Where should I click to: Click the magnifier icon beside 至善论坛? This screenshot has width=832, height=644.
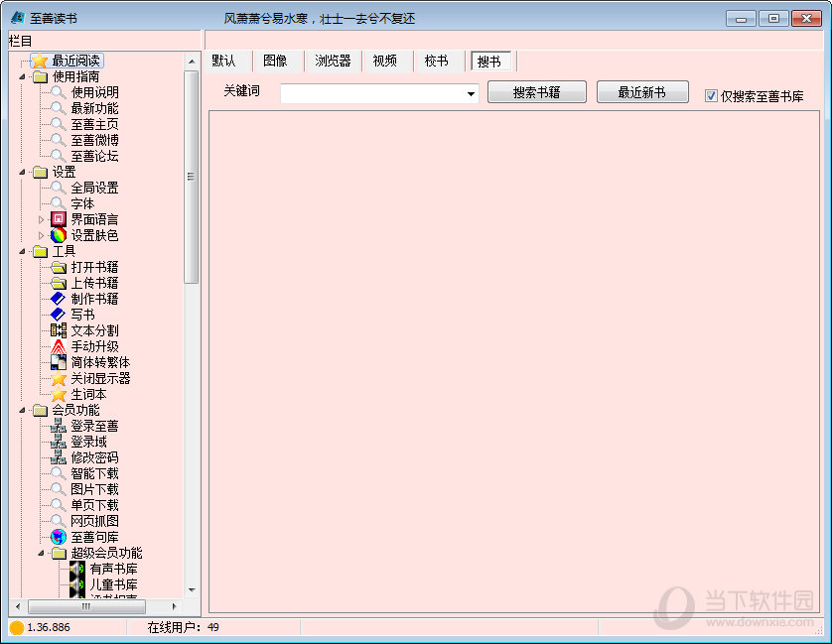(x=59, y=156)
